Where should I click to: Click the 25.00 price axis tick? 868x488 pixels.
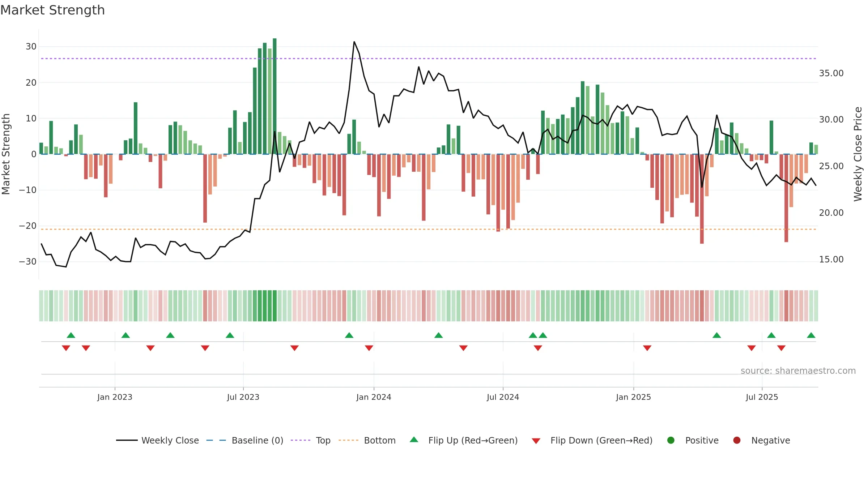[x=831, y=166]
